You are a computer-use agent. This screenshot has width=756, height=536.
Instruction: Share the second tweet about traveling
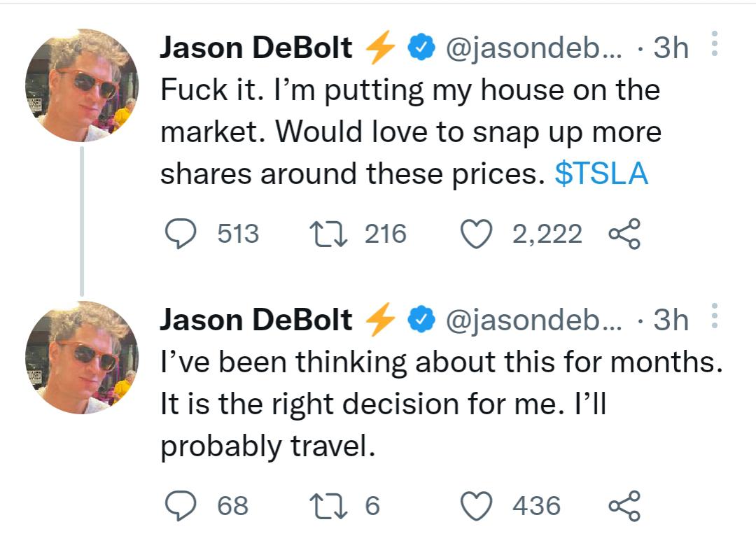624,506
